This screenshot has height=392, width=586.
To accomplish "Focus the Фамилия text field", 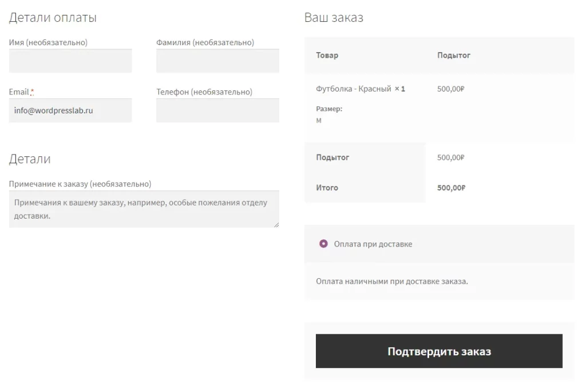I will 217,61.
